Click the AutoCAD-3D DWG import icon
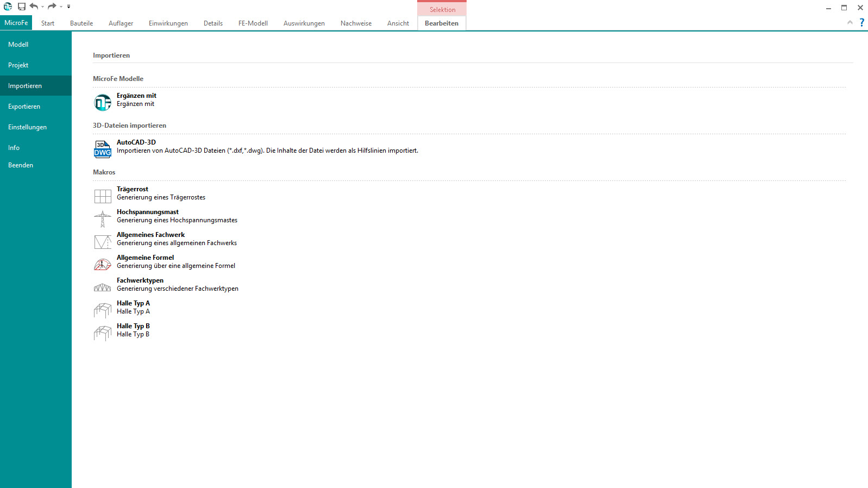The height and width of the screenshot is (488, 868). tap(103, 149)
